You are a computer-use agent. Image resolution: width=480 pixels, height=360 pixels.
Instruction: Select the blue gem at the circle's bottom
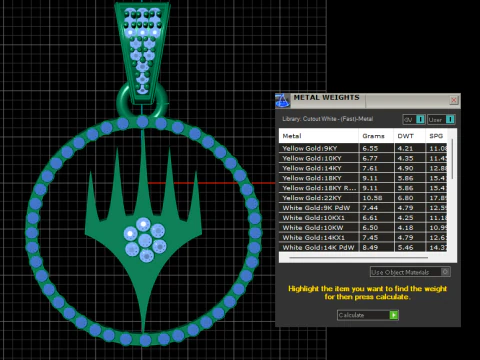pos(145,340)
